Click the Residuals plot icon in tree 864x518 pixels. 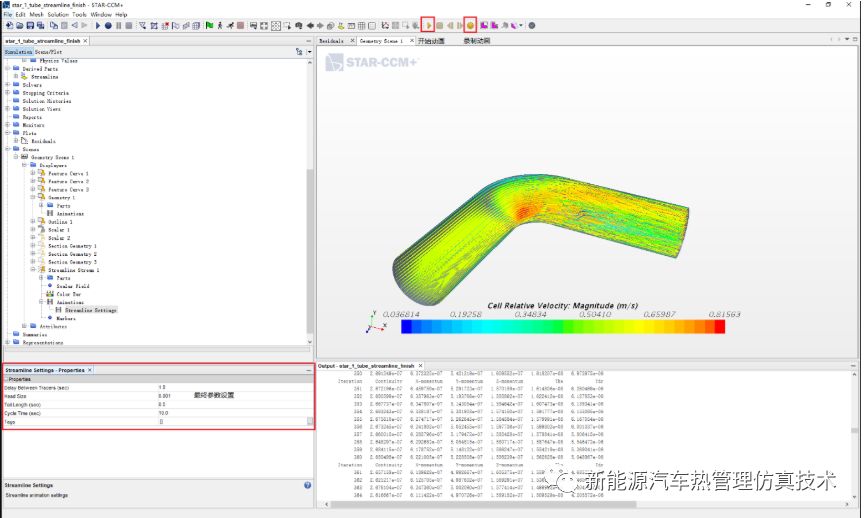click(24, 141)
